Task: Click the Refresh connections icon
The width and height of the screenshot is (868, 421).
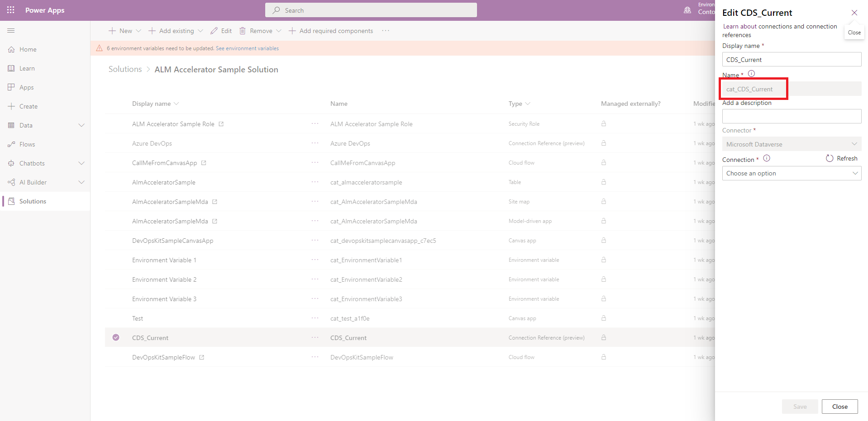Action: (830, 158)
